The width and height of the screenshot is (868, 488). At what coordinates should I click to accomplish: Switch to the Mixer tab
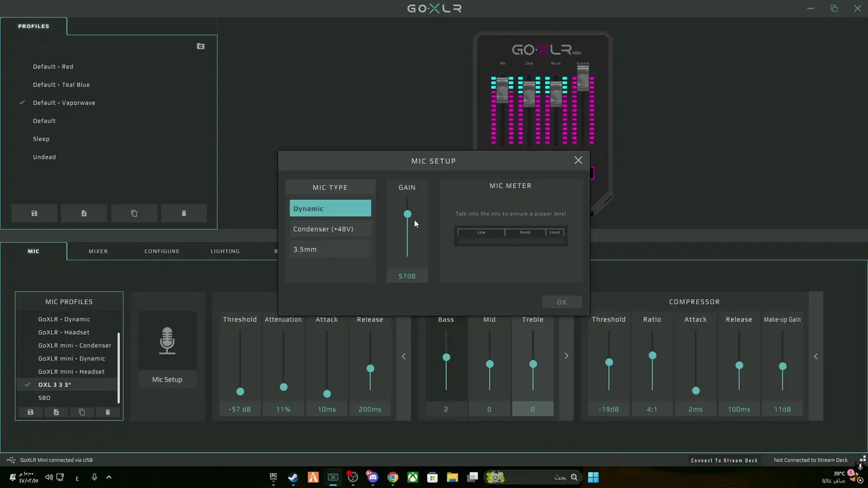tap(98, 251)
